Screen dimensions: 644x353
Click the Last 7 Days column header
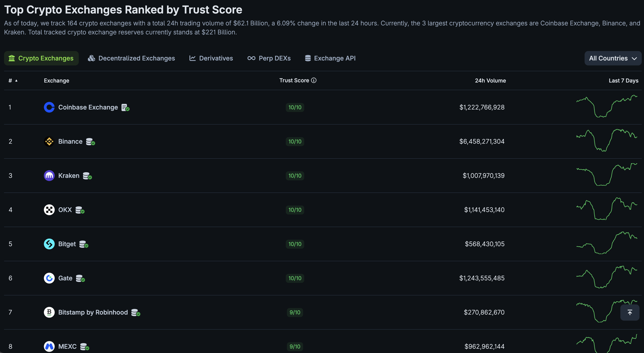point(624,80)
